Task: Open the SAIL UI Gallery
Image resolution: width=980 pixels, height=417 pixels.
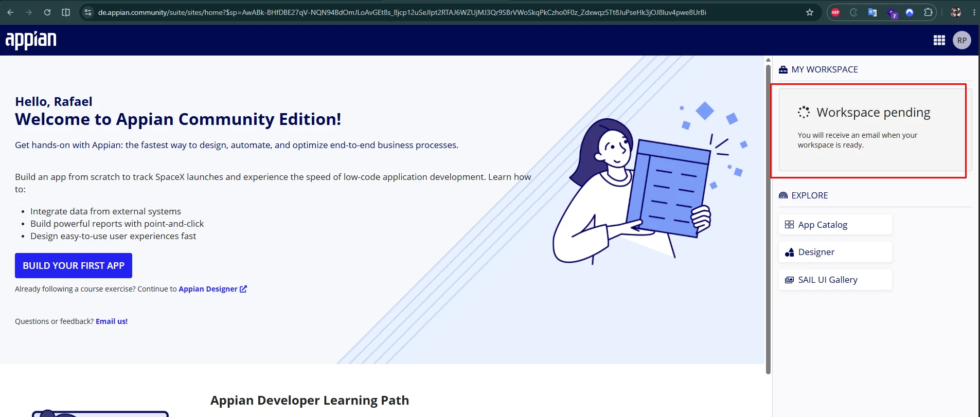Action: pyautogui.click(x=835, y=280)
